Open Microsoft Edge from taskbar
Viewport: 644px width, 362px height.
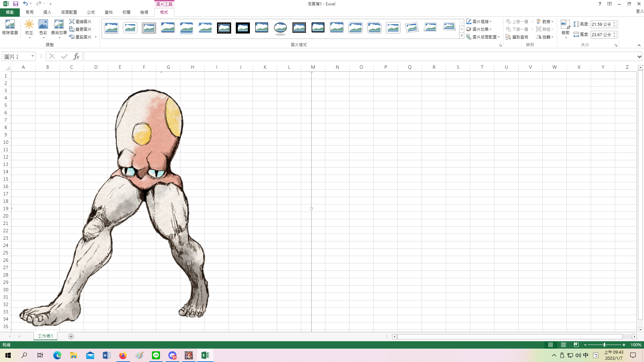[x=57, y=355]
